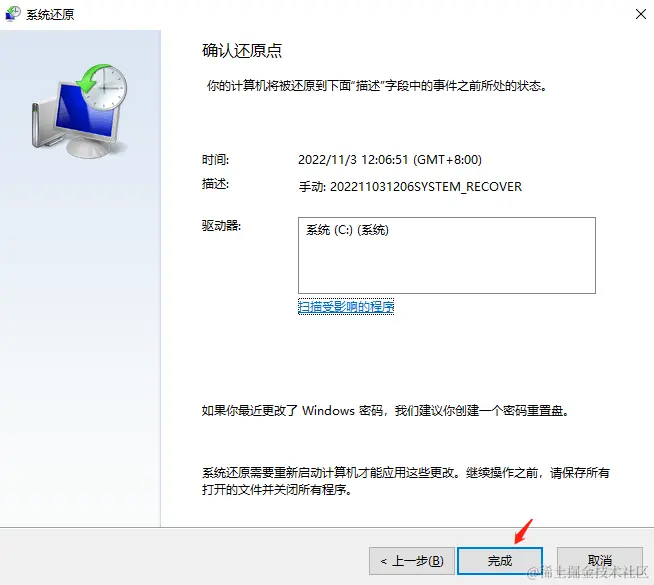This screenshot has height=585, width=654.
Task: Click the restore time 2022/11/3 12:06:51 value
Action: click(x=390, y=160)
